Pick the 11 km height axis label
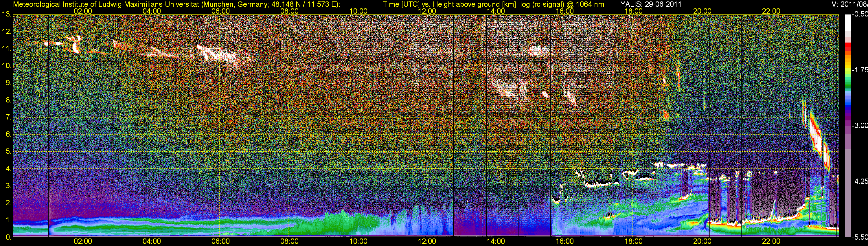 (x=6, y=49)
